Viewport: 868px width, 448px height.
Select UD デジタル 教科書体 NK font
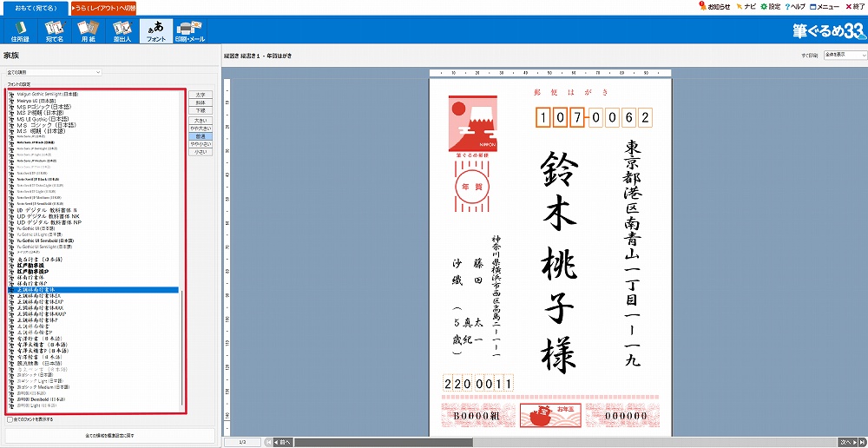click(49, 216)
